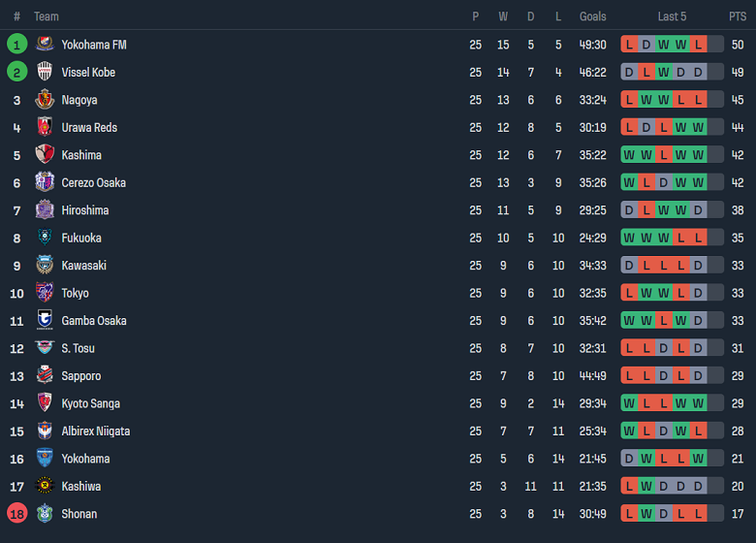
Task: Click the W wins column header
Action: pos(503,16)
